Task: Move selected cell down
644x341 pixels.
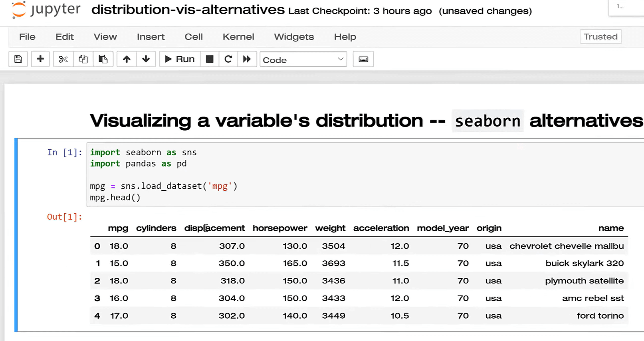Action: click(146, 59)
